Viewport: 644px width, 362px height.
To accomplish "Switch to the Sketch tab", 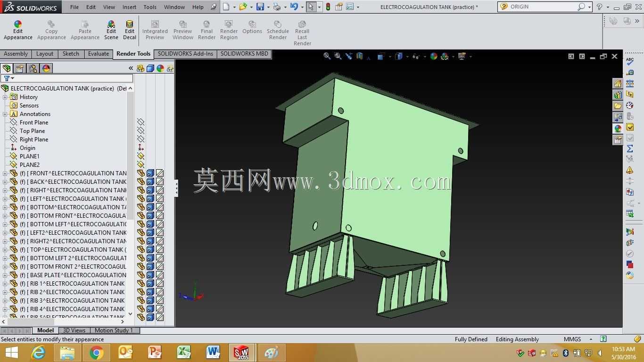I will pos(71,54).
